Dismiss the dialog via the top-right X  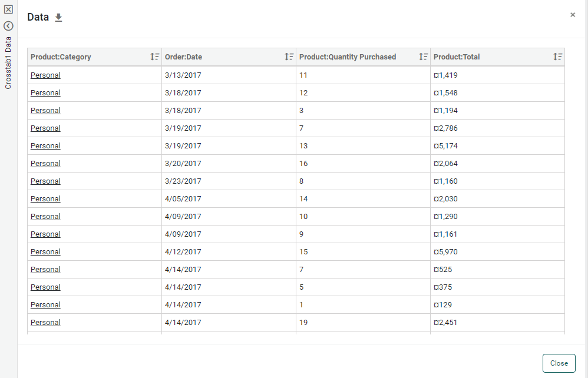572,15
